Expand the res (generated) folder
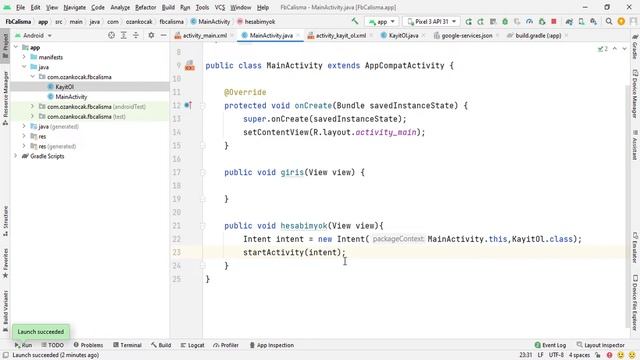 [x=24, y=146]
